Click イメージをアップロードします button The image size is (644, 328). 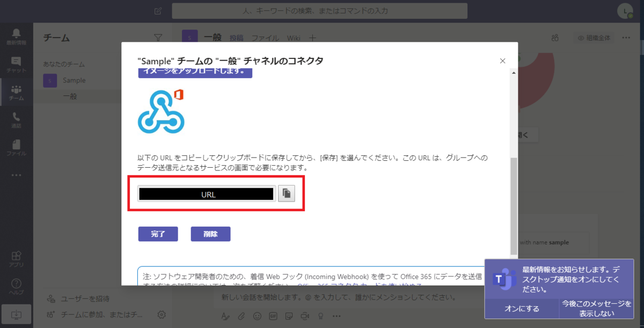pos(195,72)
